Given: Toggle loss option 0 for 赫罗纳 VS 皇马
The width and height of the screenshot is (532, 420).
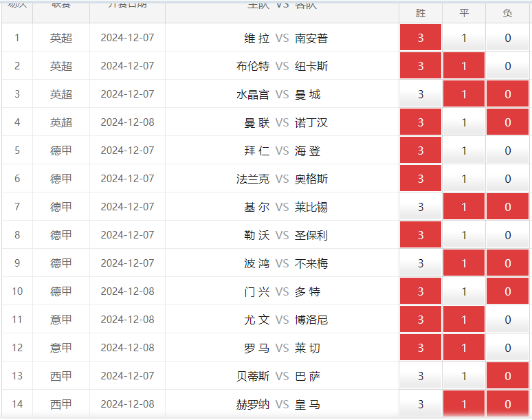Looking at the screenshot, I should [507, 404].
